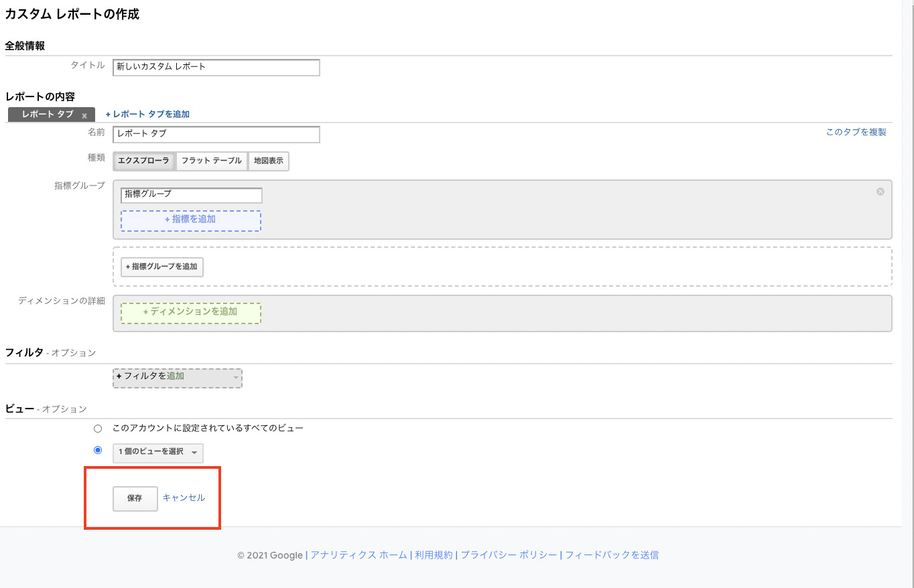Screen dimensions: 914x588
Task: Click the タイトル input field
Action: pyautogui.click(x=216, y=67)
